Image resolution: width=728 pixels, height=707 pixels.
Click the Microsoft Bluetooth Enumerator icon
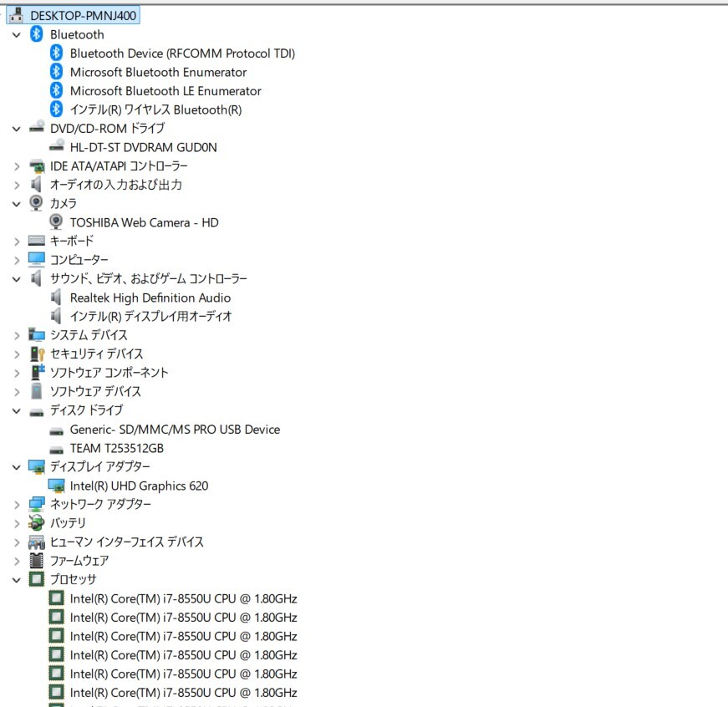tap(56, 72)
